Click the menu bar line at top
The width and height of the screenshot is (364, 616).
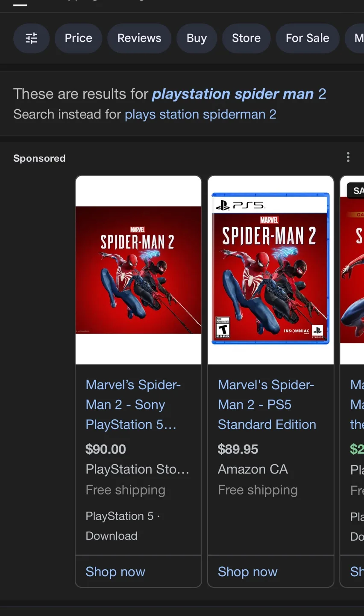point(20,6)
